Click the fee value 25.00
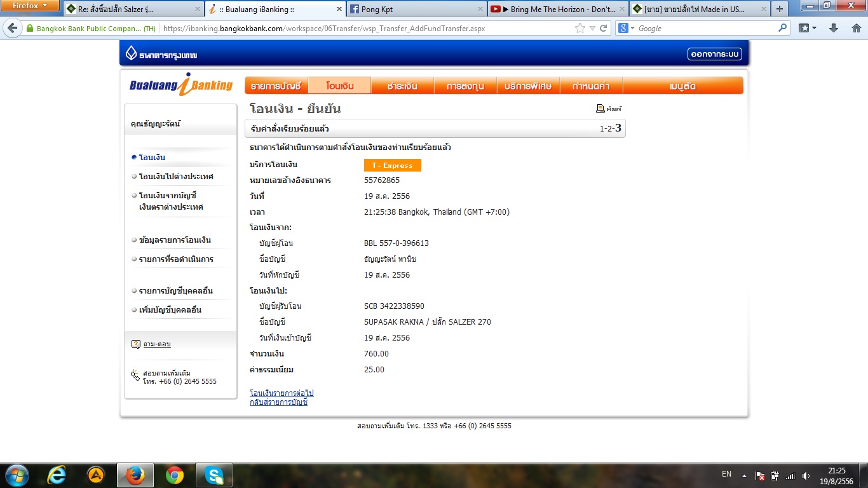The height and width of the screenshot is (488, 868). point(374,370)
